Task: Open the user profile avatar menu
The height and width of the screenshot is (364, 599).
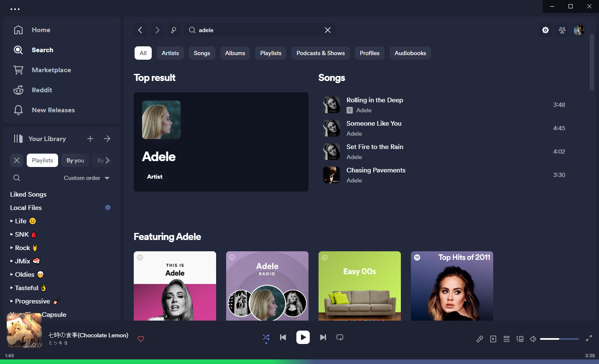Action: tap(579, 30)
